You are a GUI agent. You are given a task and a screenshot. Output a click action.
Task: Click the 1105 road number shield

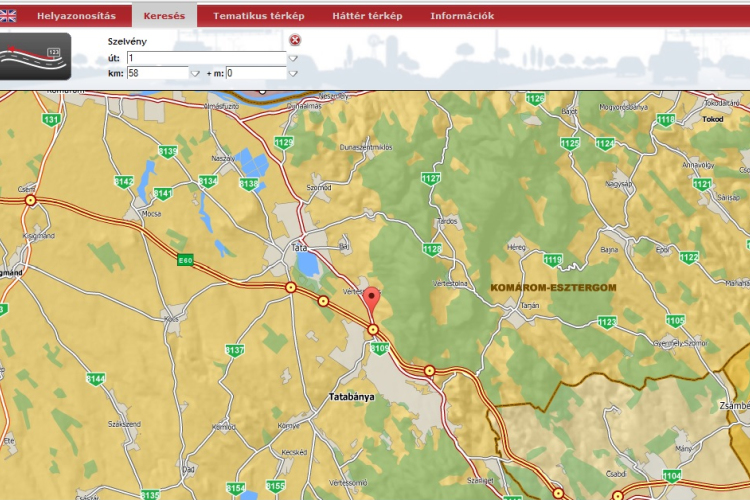tap(676, 321)
